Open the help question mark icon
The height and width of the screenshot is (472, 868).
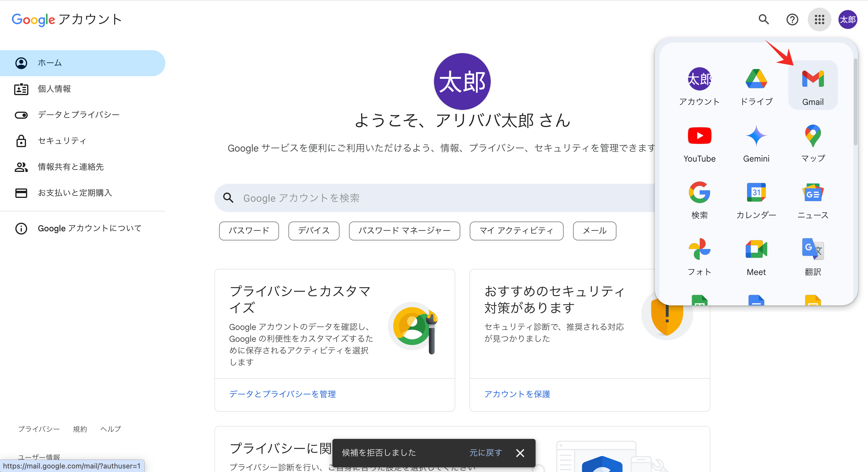[x=792, y=19]
